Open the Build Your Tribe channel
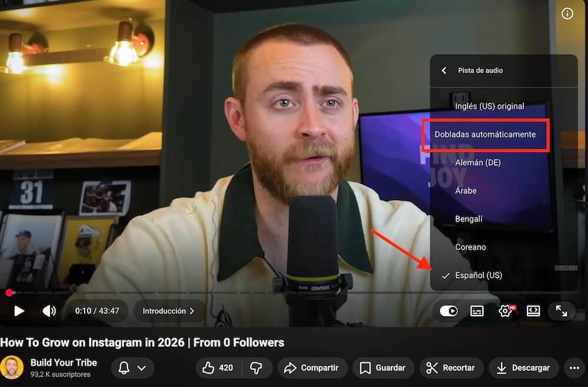588x387 pixels. [x=64, y=362]
